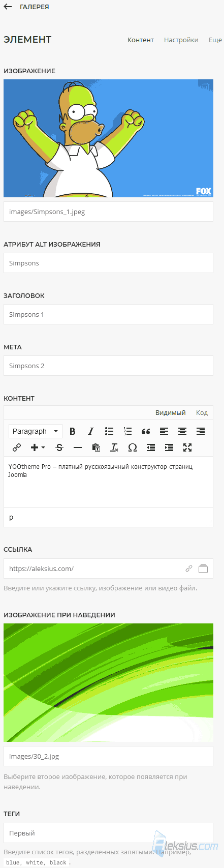Click the link picker icon in Ссылка field
This screenshot has width=224, height=868.
189,568
